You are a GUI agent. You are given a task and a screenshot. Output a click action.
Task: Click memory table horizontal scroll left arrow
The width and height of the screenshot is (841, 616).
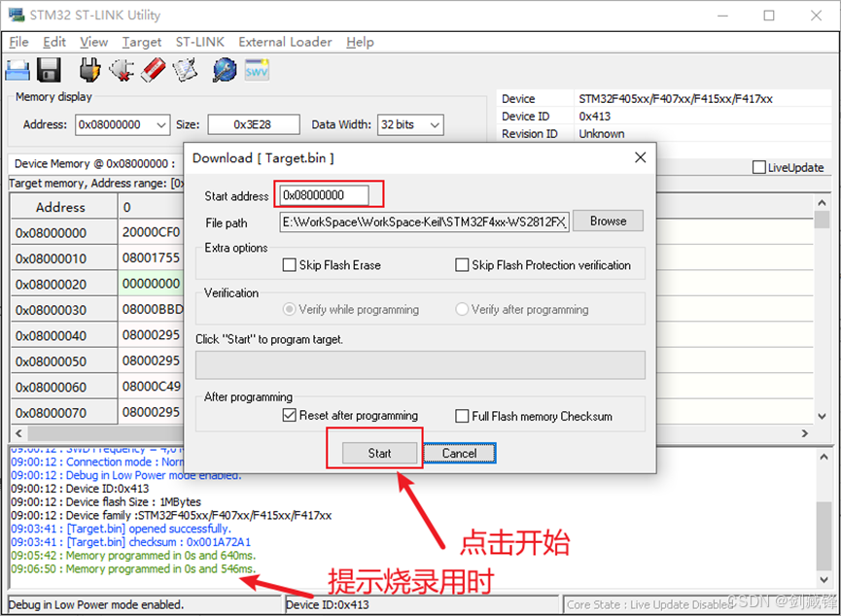18,433
